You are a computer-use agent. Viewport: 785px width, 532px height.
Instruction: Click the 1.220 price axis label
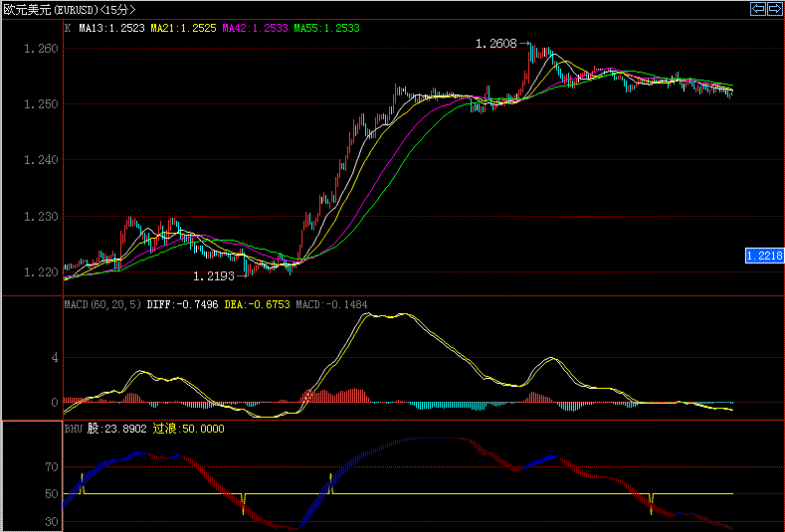click(x=41, y=272)
